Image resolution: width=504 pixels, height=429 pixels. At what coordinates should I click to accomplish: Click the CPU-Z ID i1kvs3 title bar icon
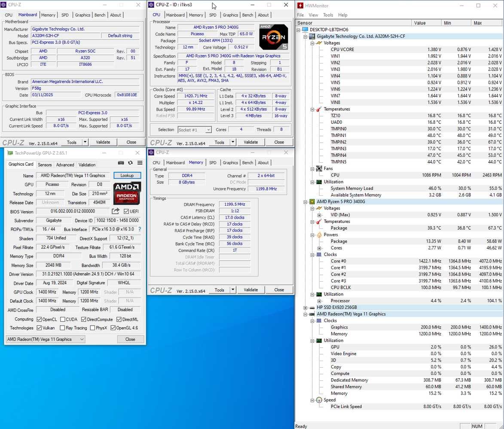tap(151, 5)
